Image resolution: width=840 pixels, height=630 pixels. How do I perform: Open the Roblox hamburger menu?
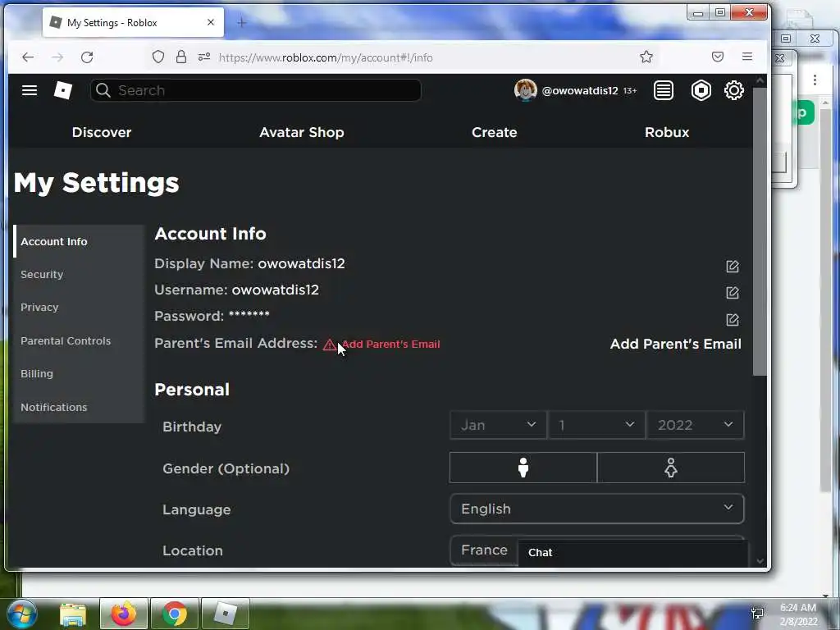pyautogui.click(x=30, y=90)
